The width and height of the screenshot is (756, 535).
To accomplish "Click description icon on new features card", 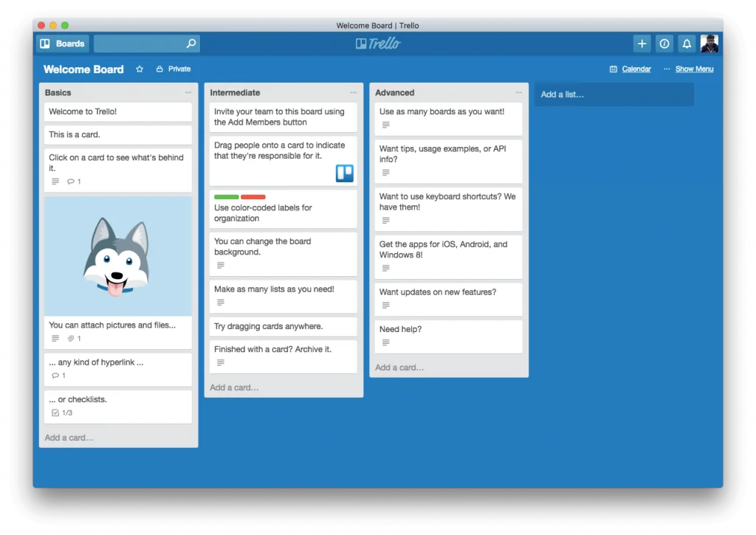I will 385,305.
